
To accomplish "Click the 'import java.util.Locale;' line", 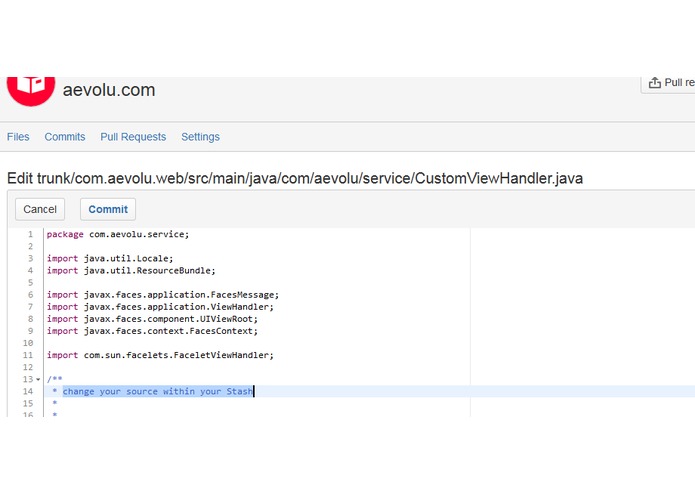I will (x=110, y=258).
